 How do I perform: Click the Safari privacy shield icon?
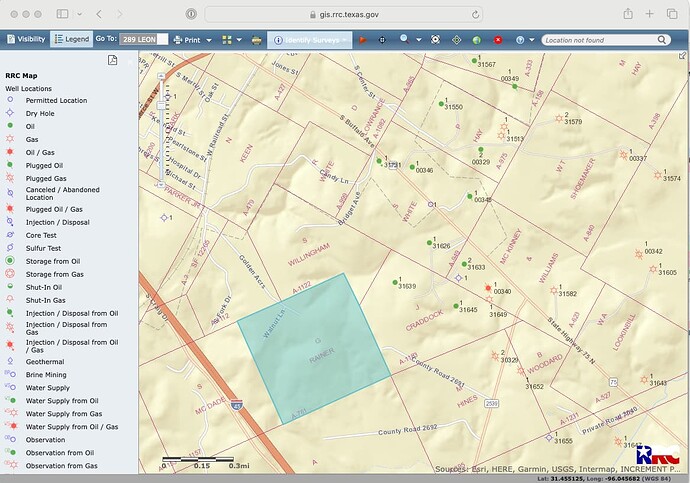pos(191,14)
